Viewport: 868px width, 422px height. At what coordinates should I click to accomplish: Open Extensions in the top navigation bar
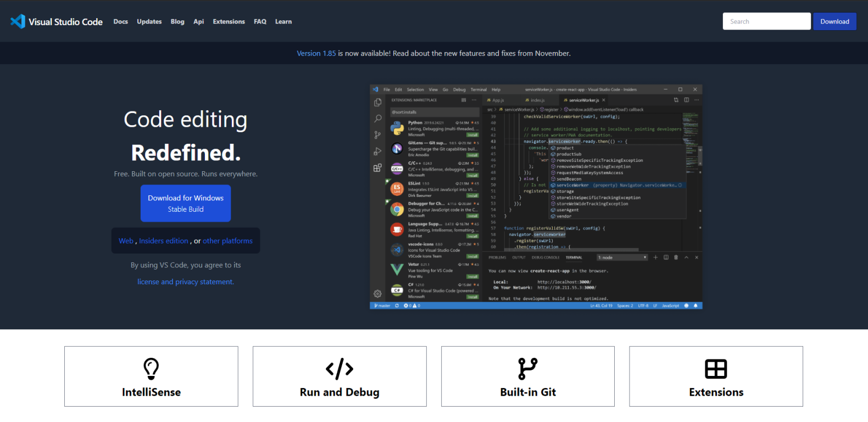(x=229, y=22)
